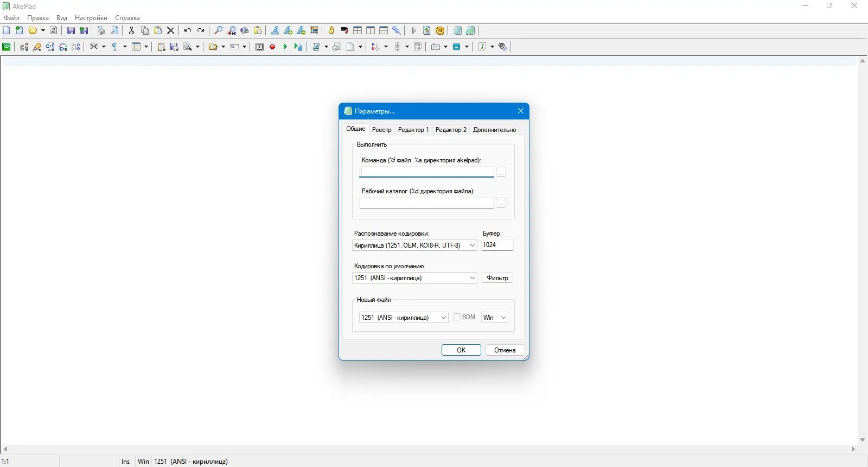Switch to the Редактор 1 tab
868x467 pixels.
413,130
